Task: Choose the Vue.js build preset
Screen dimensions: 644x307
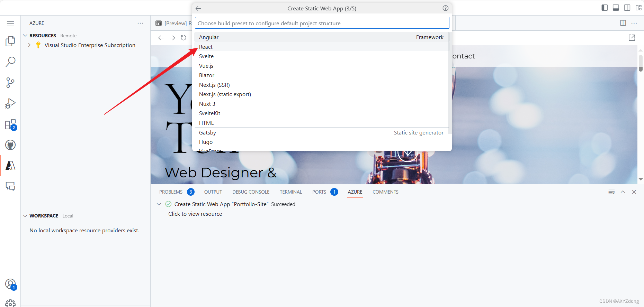Action: (322, 66)
